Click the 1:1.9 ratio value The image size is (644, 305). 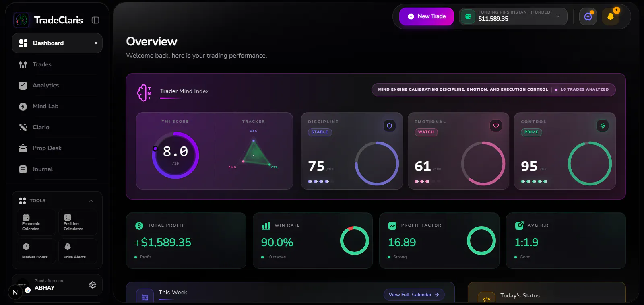point(526,242)
